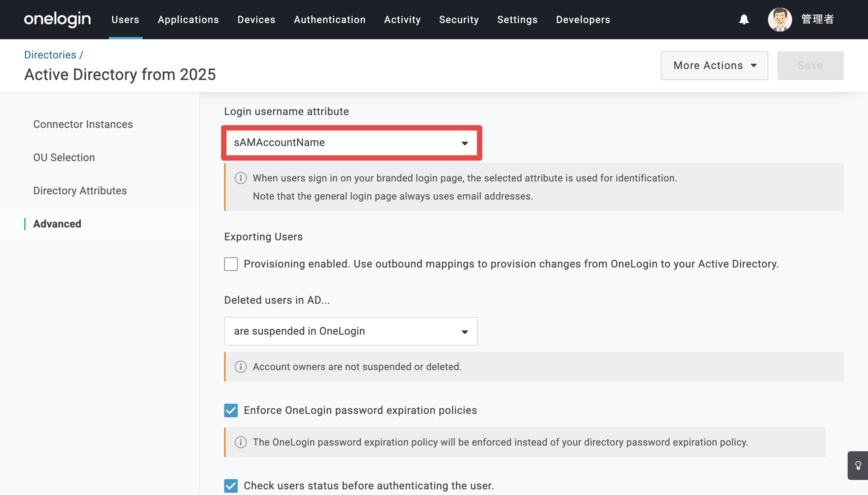This screenshot has width=868, height=495.
Task: Enable the Provisioning enabled checkbox
Action: point(231,264)
